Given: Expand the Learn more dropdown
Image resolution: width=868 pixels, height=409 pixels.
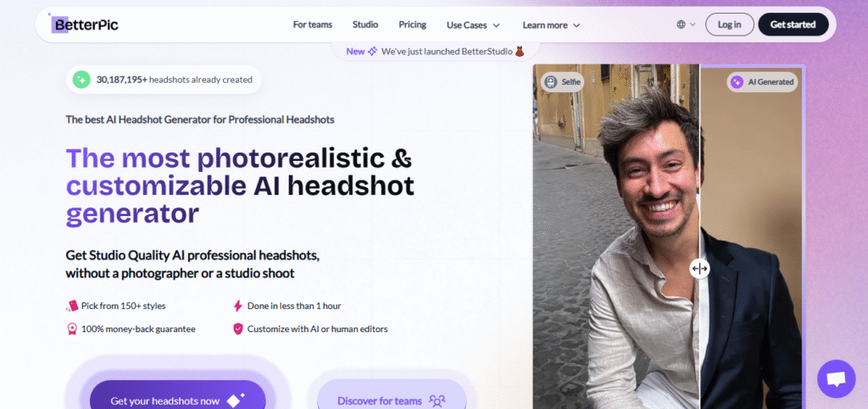Looking at the screenshot, I should 551,25.
